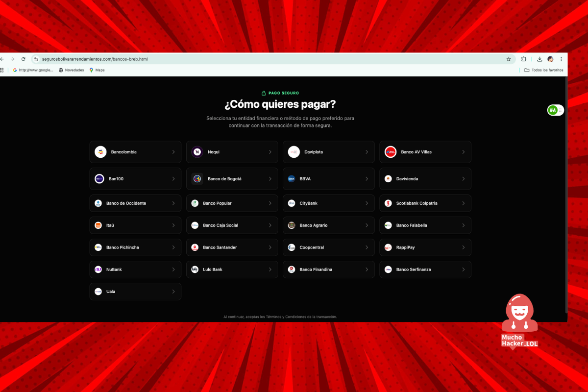Click the Lulo Bank logo icon
The width and height of the screenshot is (588, 392).
[195, 269]
